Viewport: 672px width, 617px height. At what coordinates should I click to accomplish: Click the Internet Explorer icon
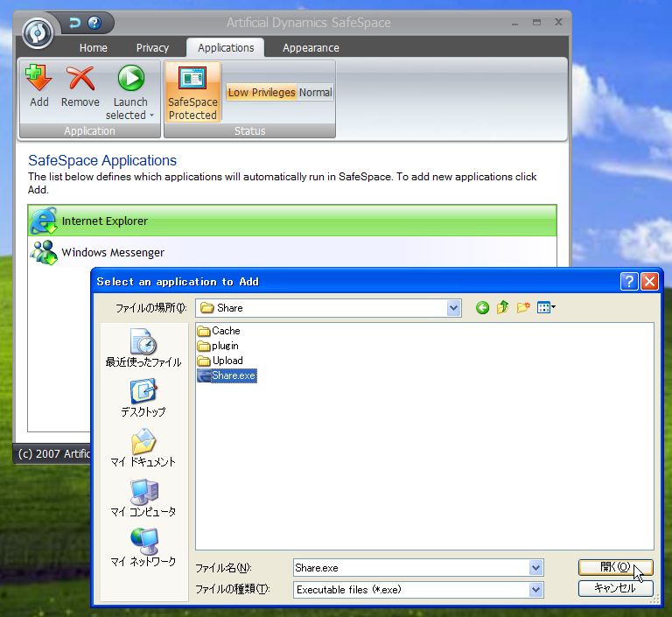[x=44, y=221]
